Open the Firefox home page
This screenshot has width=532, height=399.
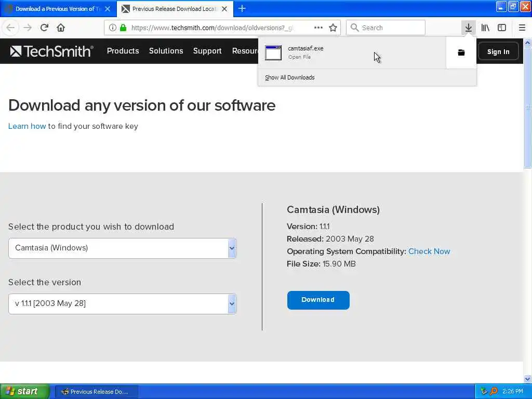point(61,28)
